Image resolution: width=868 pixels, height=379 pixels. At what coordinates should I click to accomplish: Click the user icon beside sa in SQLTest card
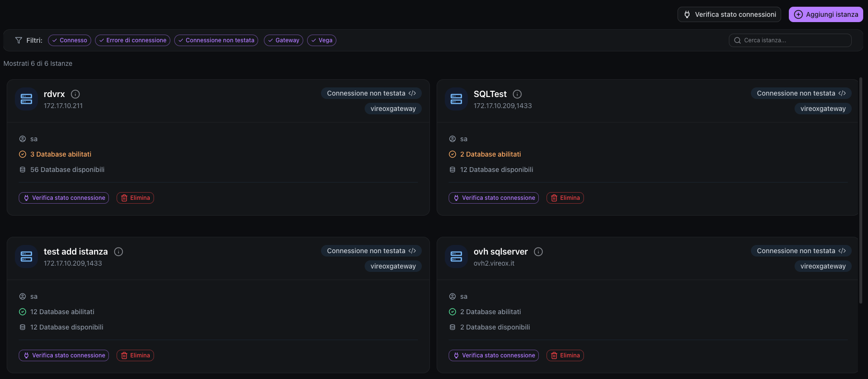(452, 139)
